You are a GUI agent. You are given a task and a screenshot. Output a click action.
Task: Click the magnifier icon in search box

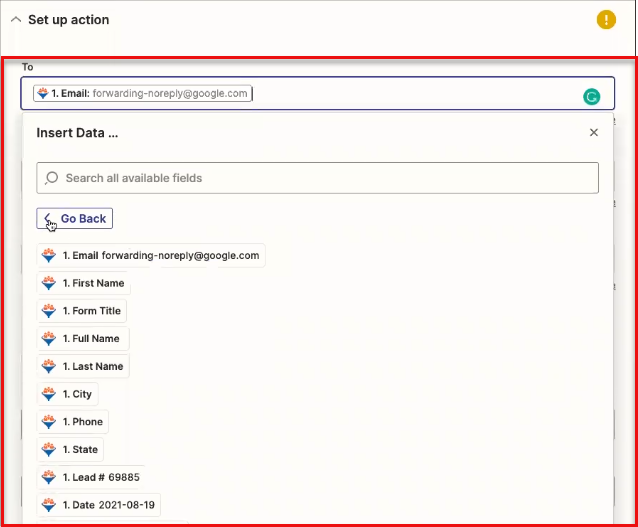[51, 178]
